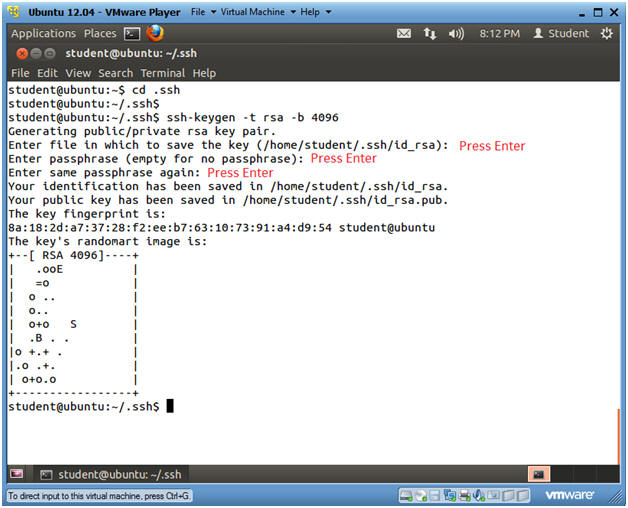
Task: Click the key fingerprint line starting 8a:18:2d
Action: (x=221, y=228)
